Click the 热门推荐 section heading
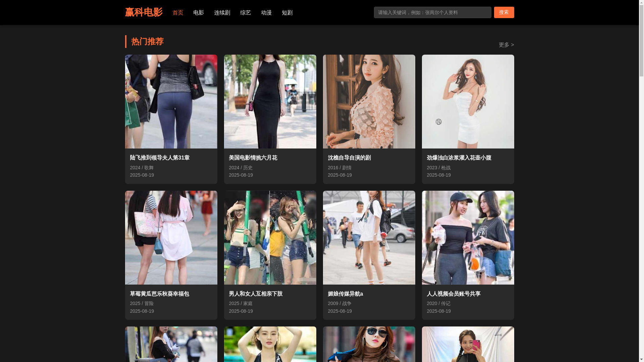 point(147,42)
